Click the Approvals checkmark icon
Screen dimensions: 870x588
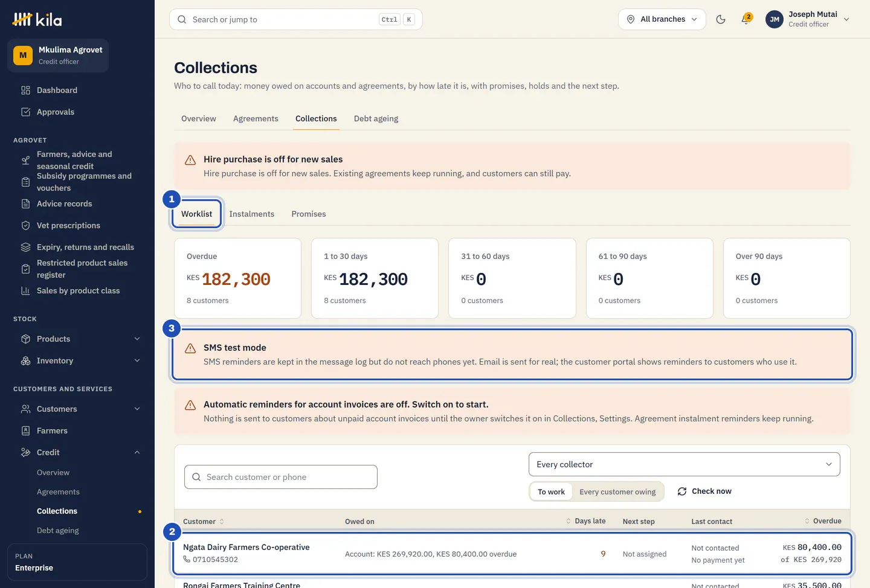(25, 112)
